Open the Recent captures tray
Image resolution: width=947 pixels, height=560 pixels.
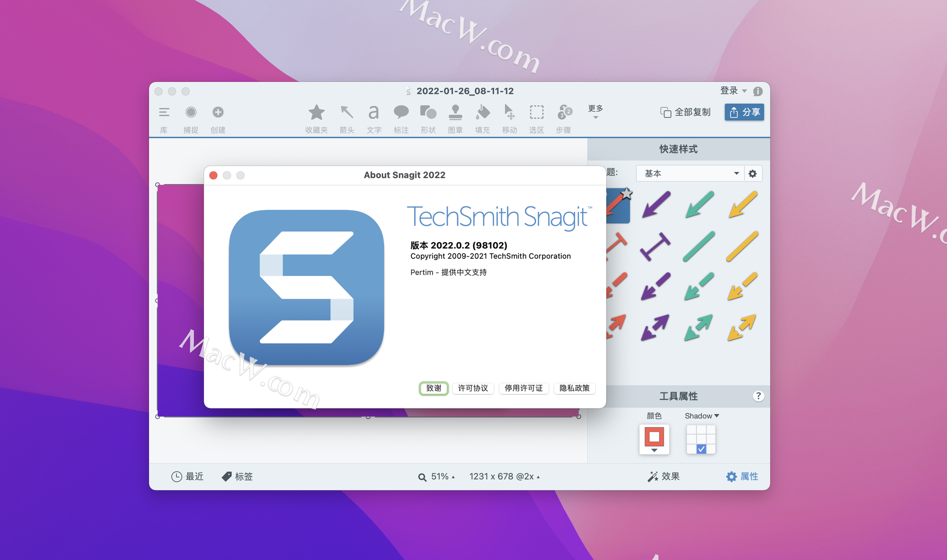point(187,477)
